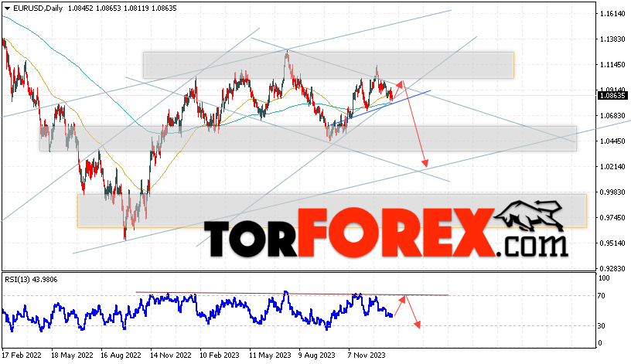Image resolution: width=631 pixels, height=364 pixels.
Task: Click the 1.16140 price axis value
Action: 612,14
